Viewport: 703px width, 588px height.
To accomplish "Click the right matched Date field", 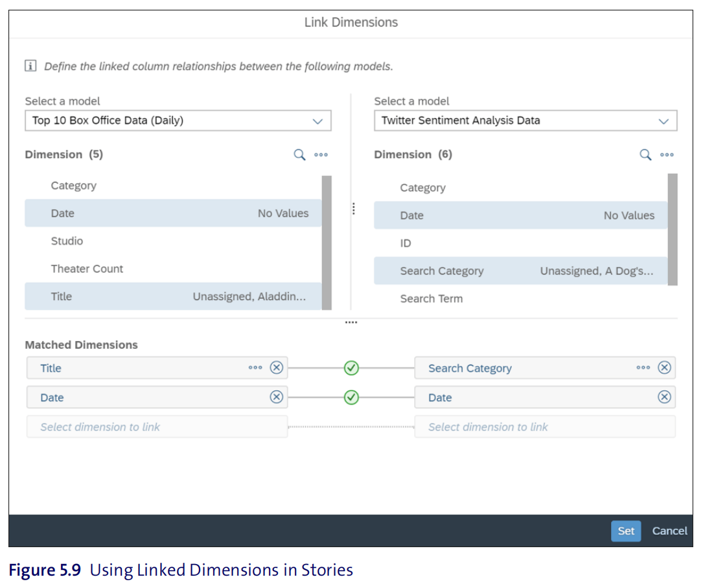I will click(x=545, y=397).
